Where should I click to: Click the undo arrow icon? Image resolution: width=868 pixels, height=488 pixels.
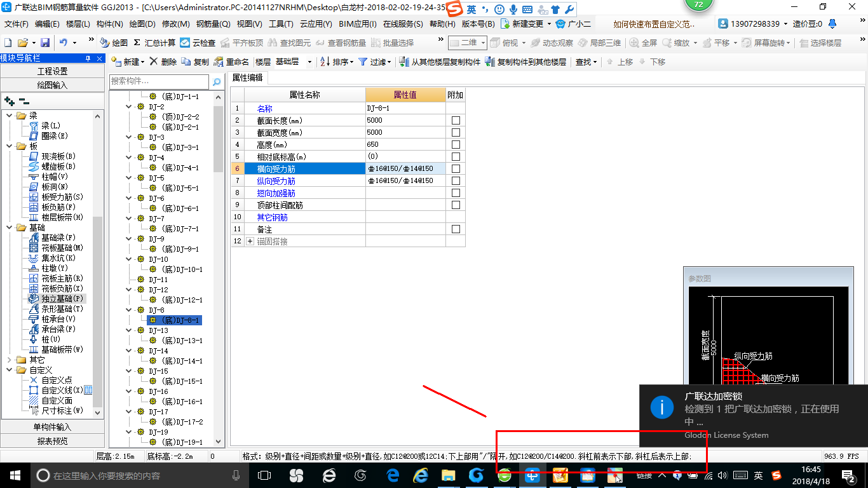tap(64, 43)
